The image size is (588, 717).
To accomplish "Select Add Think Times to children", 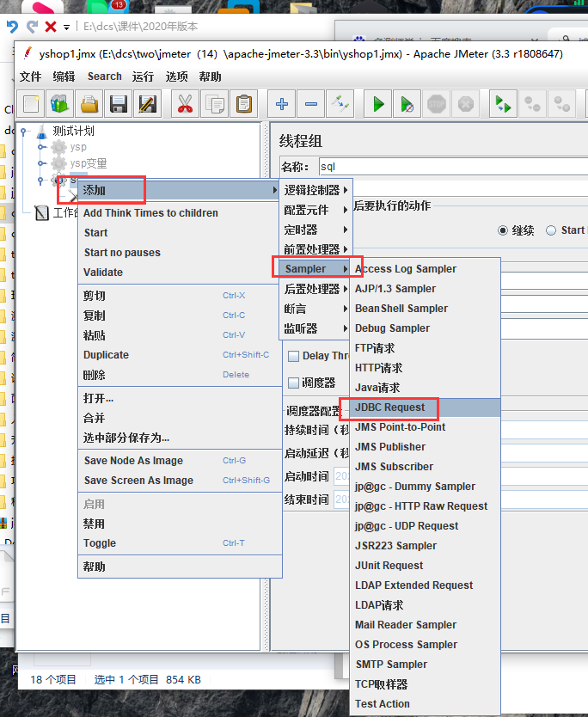I will tap(181, 213).
